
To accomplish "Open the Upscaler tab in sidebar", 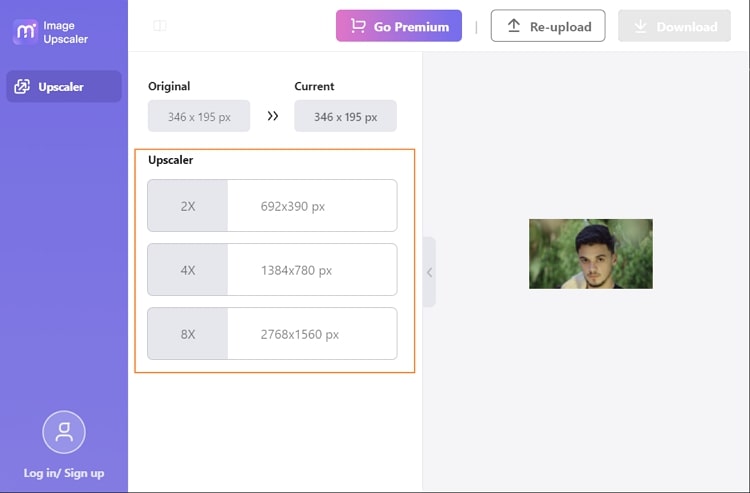I will coord(64,87).
